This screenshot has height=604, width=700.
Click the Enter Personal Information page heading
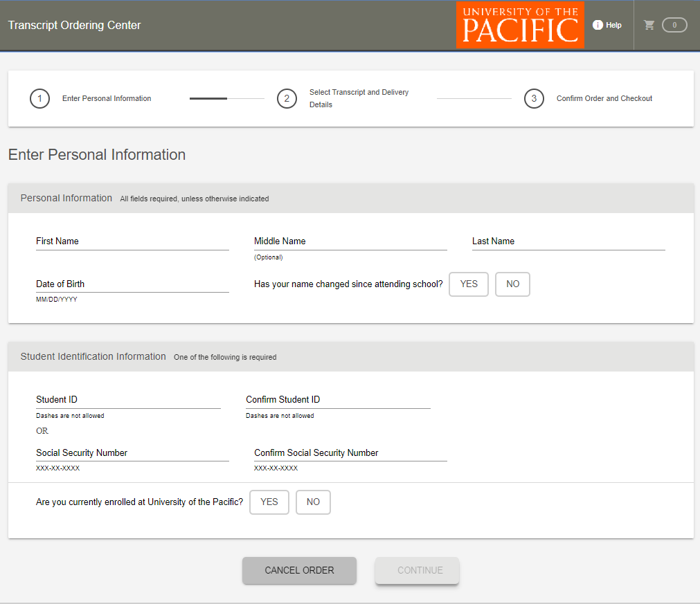point(97,155)
